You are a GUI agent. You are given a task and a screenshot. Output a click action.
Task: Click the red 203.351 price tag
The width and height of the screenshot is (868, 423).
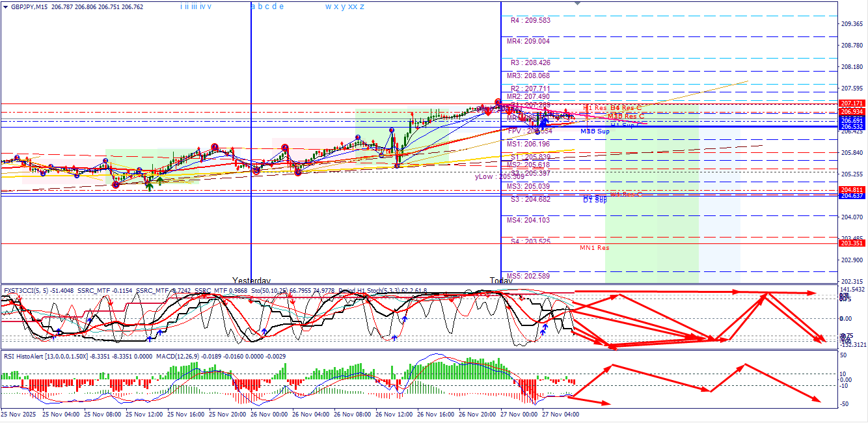pyautogui.click(x=852, y=243)
